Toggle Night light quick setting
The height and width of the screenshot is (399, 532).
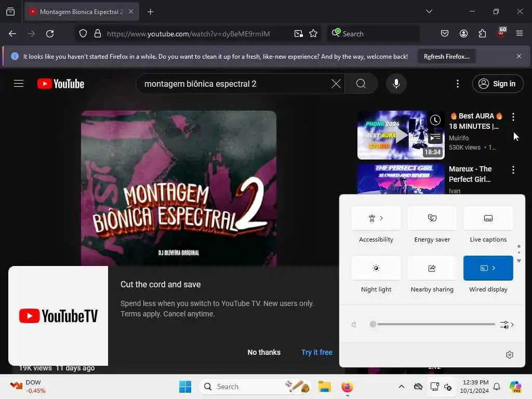(376, 268)
